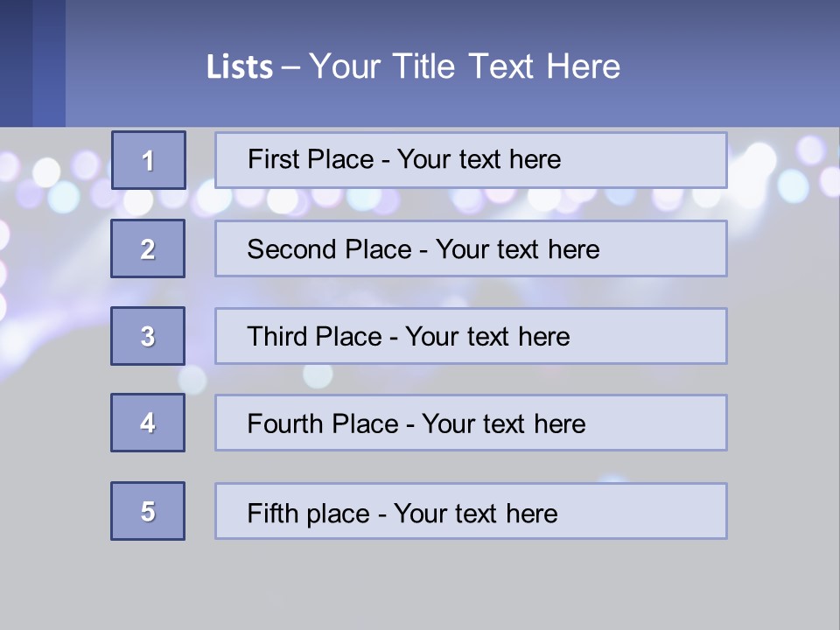The height and width of the screenshot is (630, 840).
Task: Click 'Your Title Text Here' in the title
Action: click(x=464, y=66)
